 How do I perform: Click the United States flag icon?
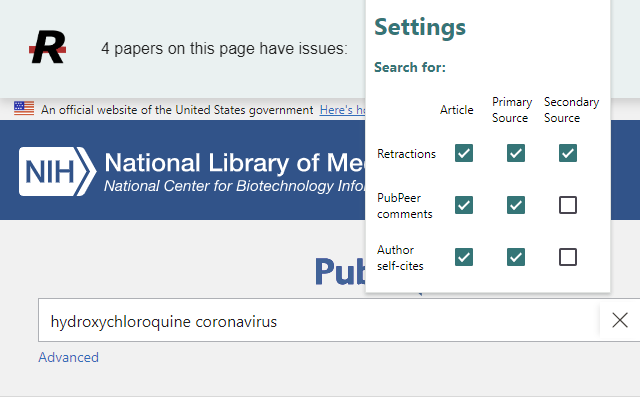point(24,109)
